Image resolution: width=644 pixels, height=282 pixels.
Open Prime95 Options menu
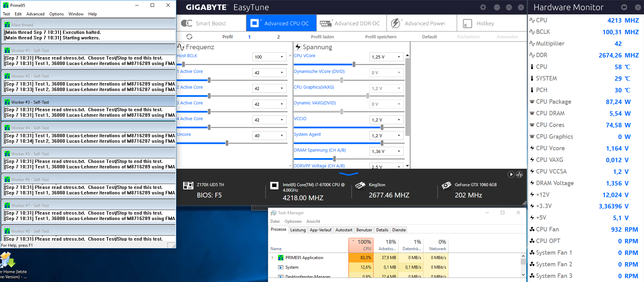tap(56, 14)
